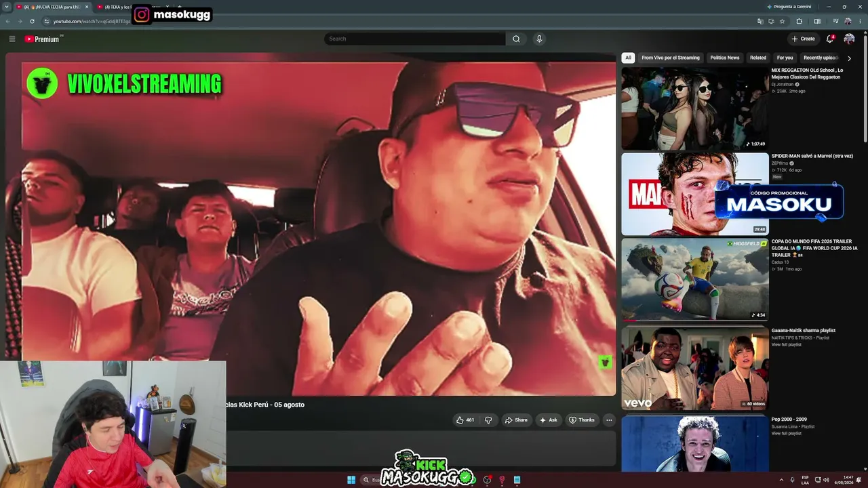View full playlist under Pop 2000 - 2009
Image resolution: width=868 pixels, height=488 pixels.
(786, 434)
